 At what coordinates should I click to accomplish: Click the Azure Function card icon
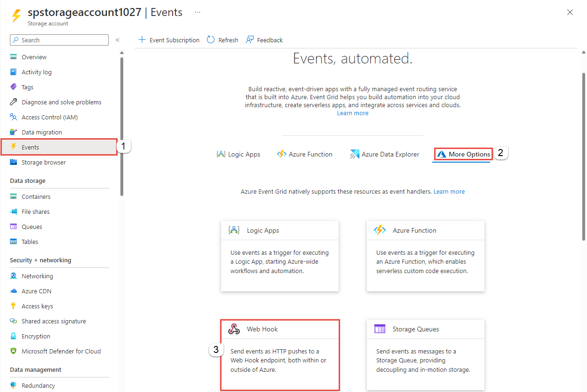click(x=380, y=230)
